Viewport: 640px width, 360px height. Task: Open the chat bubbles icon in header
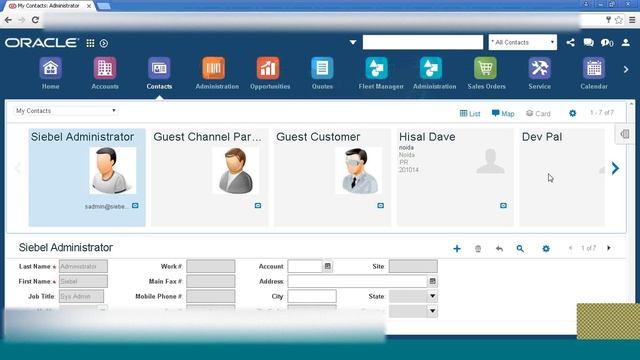click(588, 42)
